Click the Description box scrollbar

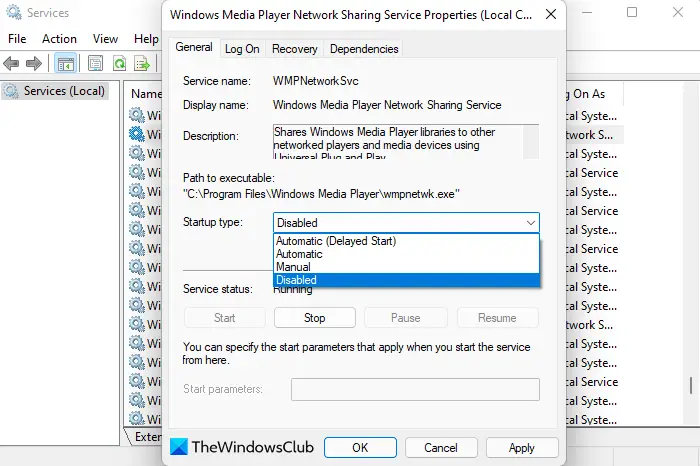tap(530, 142)
